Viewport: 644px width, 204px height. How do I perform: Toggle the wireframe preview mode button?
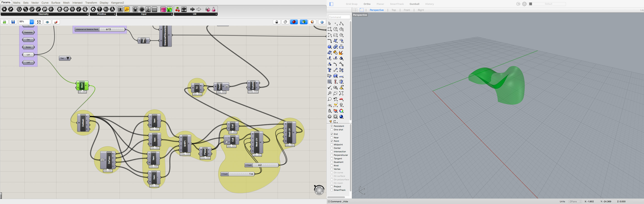pos(285,22)
